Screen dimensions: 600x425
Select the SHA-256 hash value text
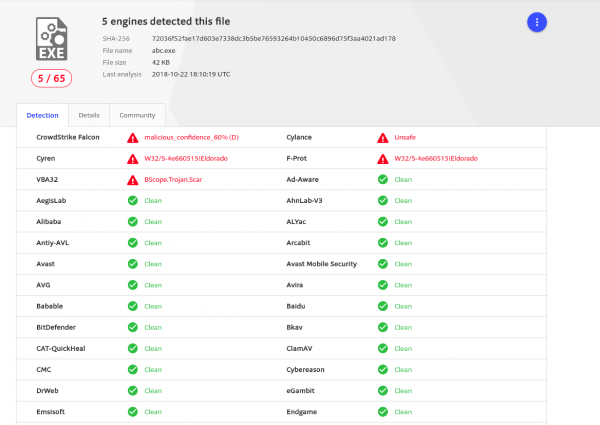274,39
